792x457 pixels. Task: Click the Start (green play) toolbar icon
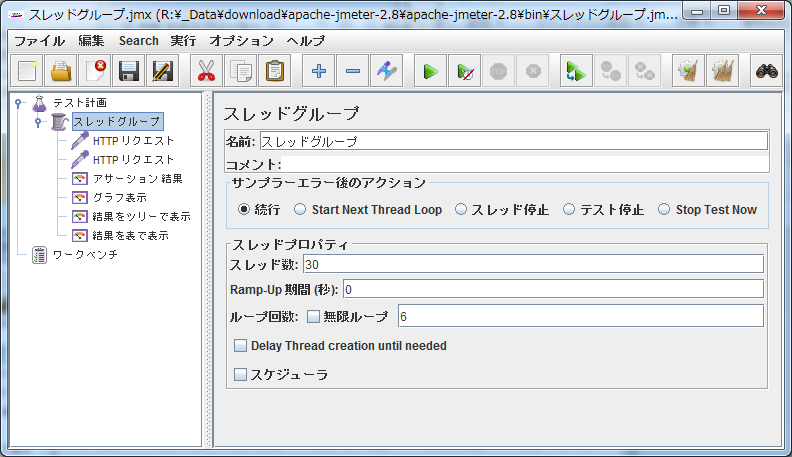430,71
